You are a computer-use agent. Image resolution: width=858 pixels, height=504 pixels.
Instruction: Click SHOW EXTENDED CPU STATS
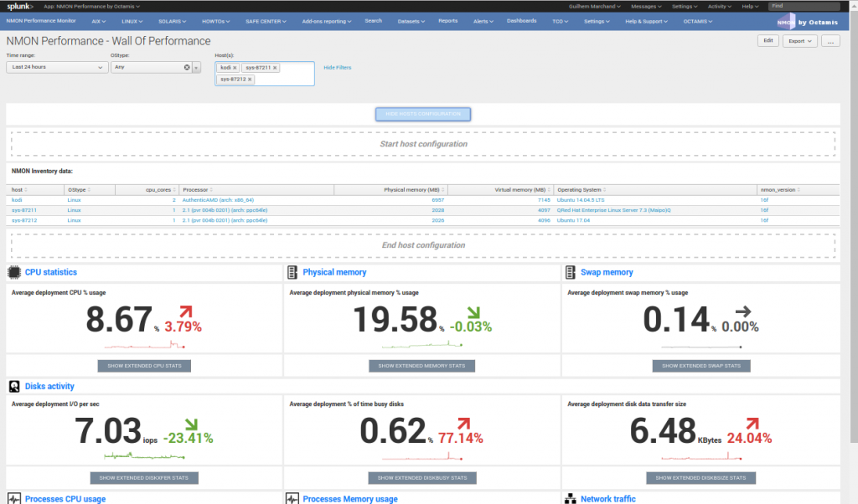click(143, 365)
